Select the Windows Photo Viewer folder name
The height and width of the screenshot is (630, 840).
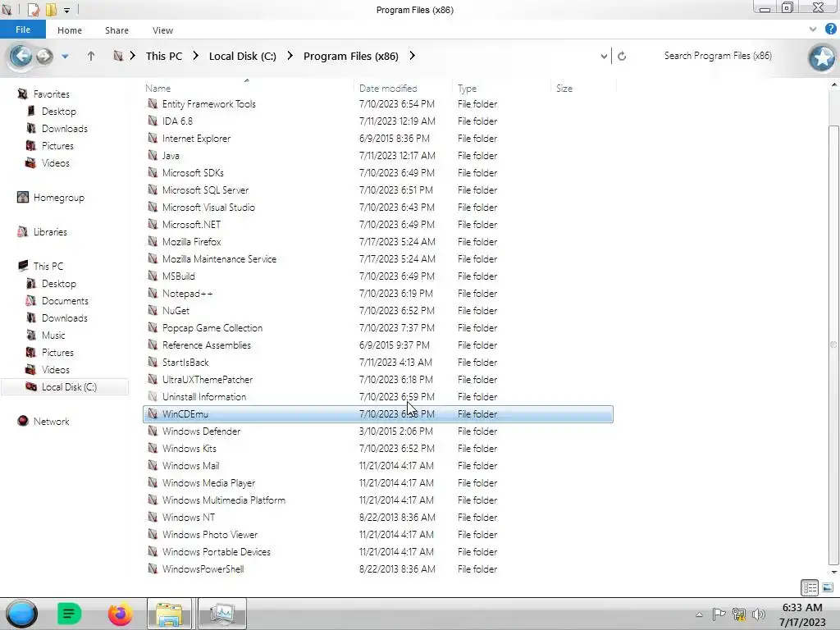[x=210, y=535]
